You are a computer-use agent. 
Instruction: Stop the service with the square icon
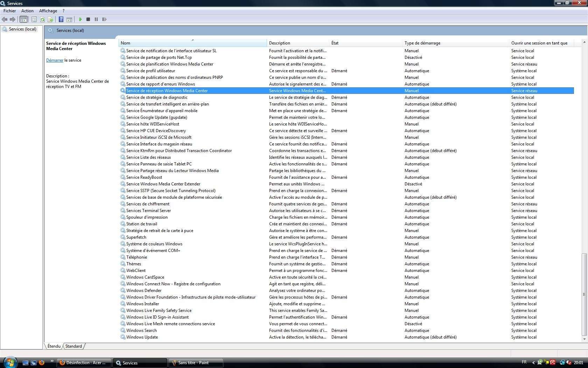[x=88, y=19]
